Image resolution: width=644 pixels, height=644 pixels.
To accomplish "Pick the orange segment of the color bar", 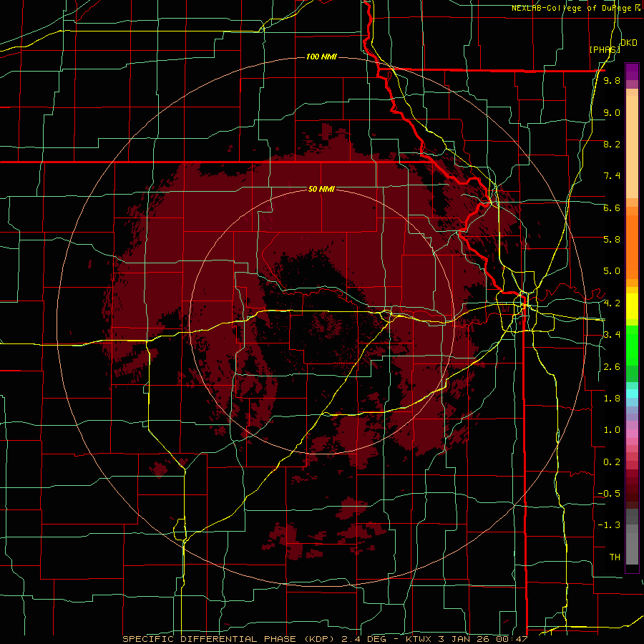I will [632, 246].
